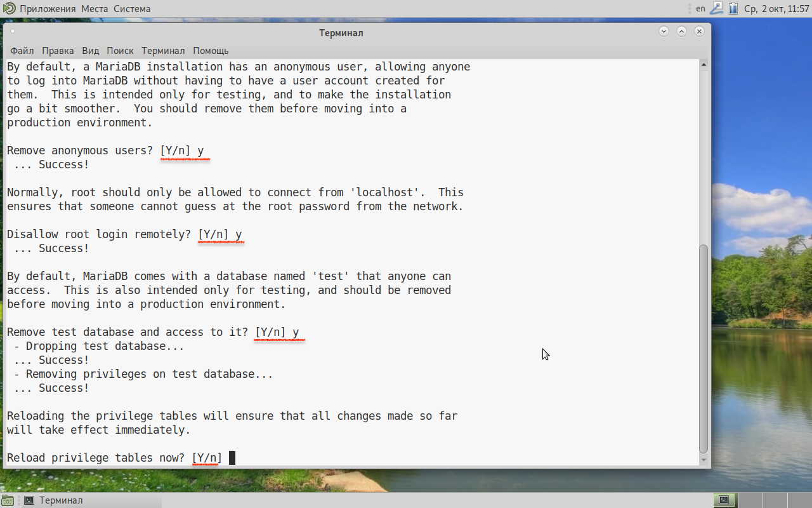Screen dimensions: 812x508
Task: Open the Вид menu
Action: coord(91,51)
